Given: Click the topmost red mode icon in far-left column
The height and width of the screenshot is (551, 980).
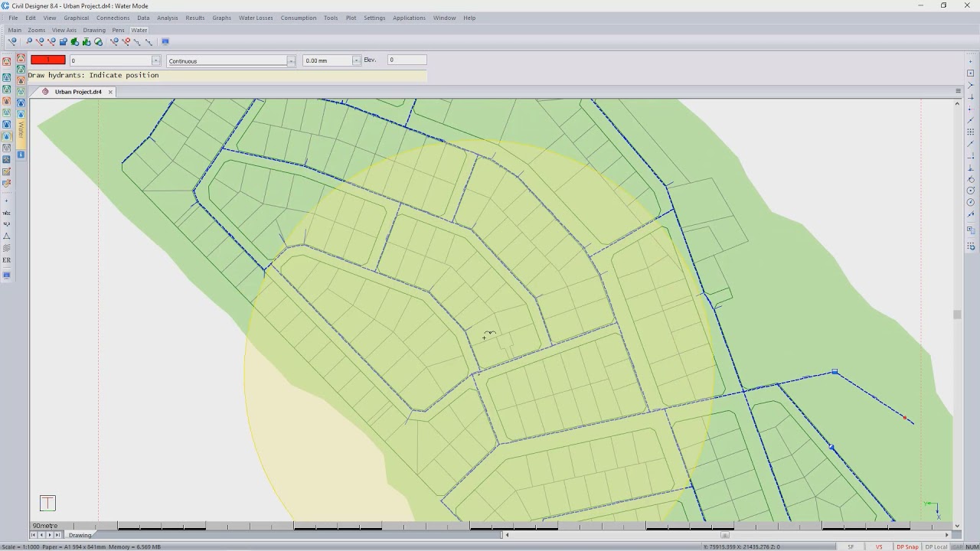Looking at the screenshot, I should [x=6, y=62].
